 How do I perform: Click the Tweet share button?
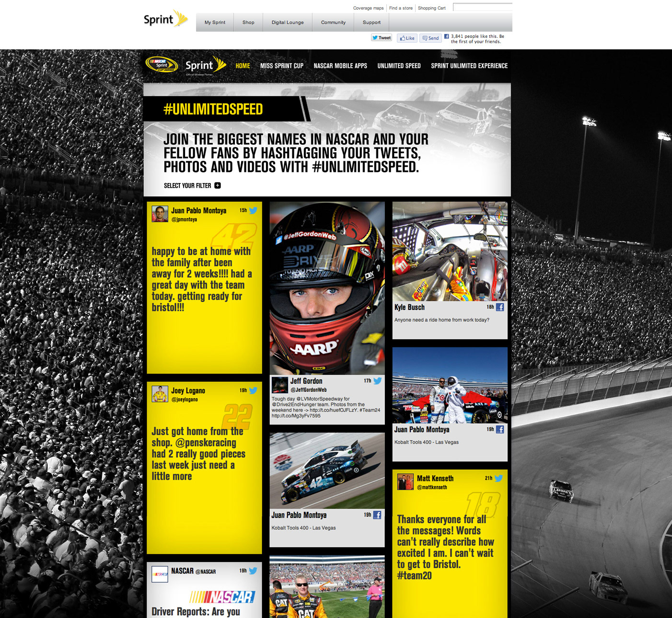[382, 38]
